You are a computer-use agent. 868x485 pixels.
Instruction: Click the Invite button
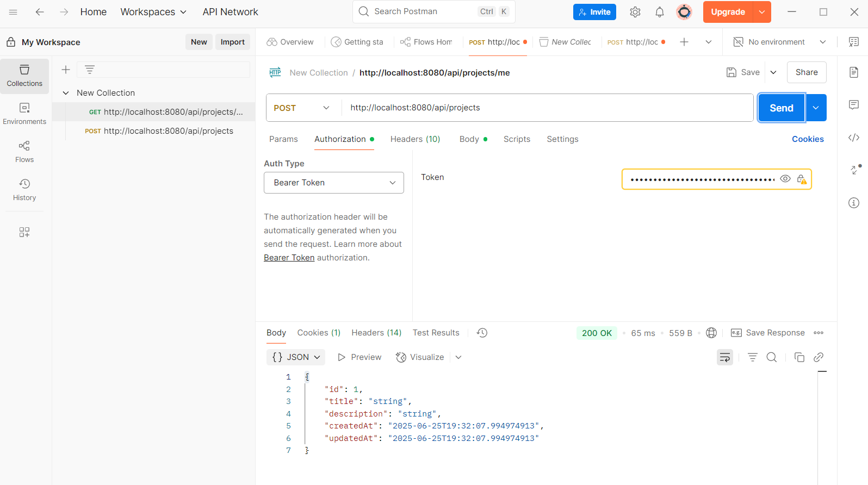tap(594, 12)
